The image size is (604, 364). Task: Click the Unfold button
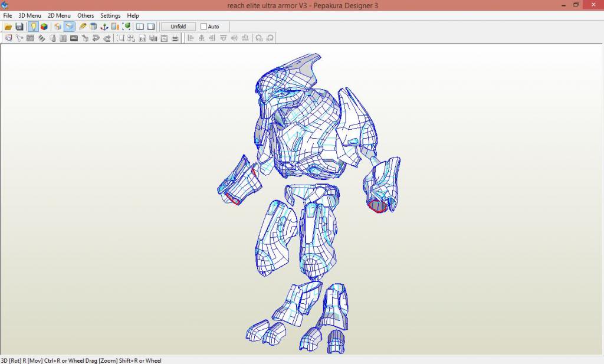178,27
